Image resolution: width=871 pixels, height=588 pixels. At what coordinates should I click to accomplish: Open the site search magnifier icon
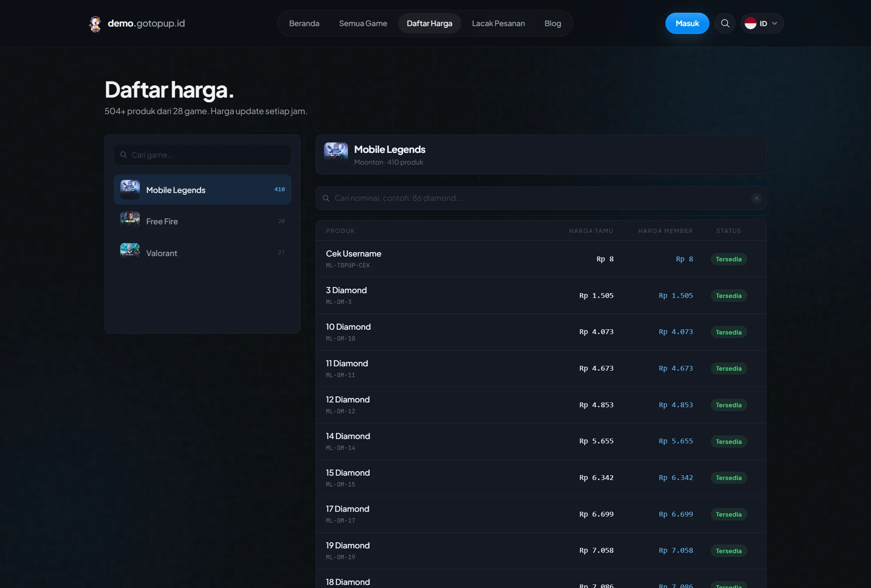725,24
